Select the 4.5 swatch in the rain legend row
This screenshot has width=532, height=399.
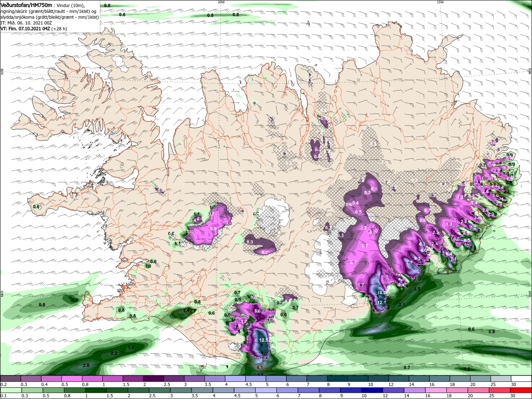tap(245, 390)
